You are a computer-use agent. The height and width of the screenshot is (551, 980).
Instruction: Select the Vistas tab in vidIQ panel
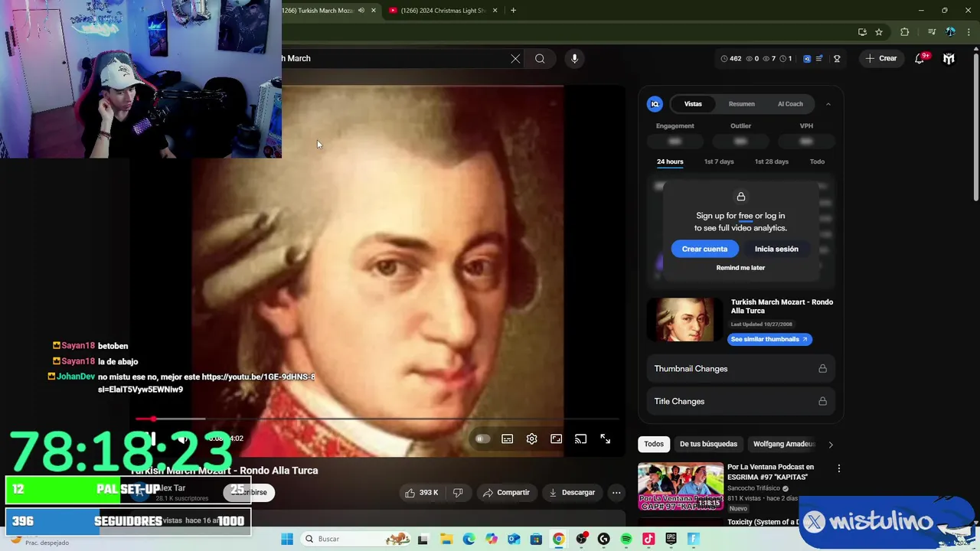click(693, 103)
